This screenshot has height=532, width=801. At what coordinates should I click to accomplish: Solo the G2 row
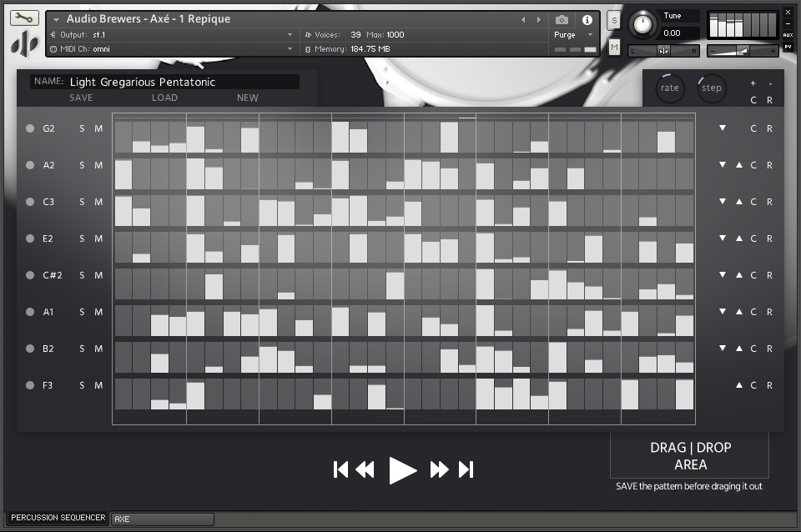click(x=82, y=128)
